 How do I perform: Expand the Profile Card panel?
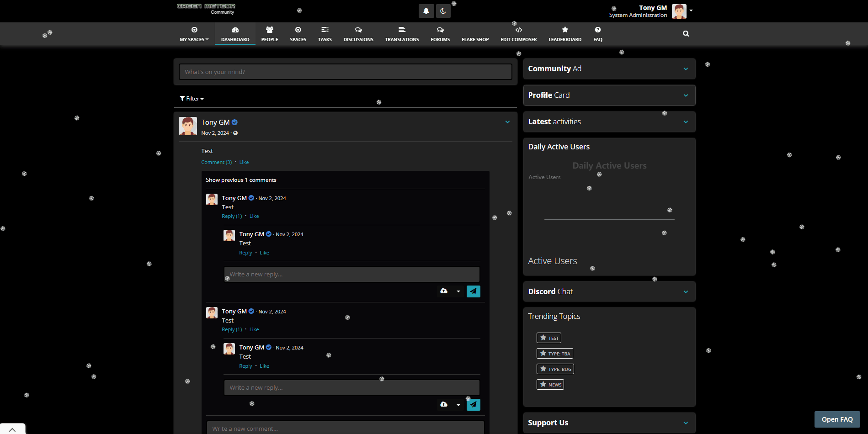685,95
